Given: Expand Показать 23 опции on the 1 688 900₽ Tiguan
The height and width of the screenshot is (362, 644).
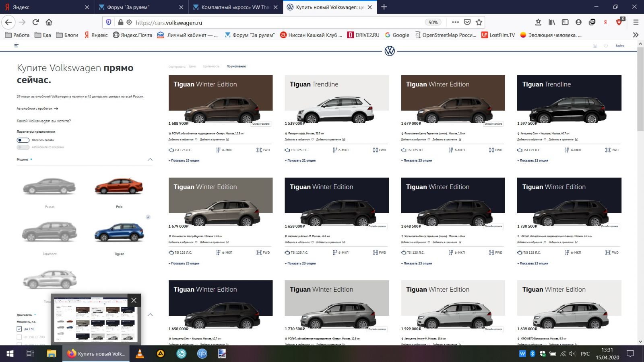Looking at the screenshot, I should [x=184, y=160].
